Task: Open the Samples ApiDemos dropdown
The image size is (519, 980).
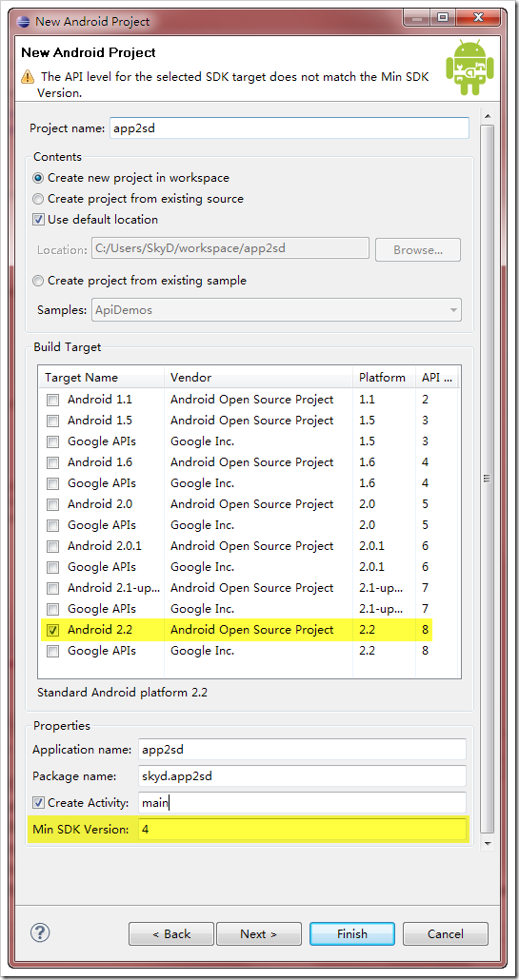Action: coord(277,310)
